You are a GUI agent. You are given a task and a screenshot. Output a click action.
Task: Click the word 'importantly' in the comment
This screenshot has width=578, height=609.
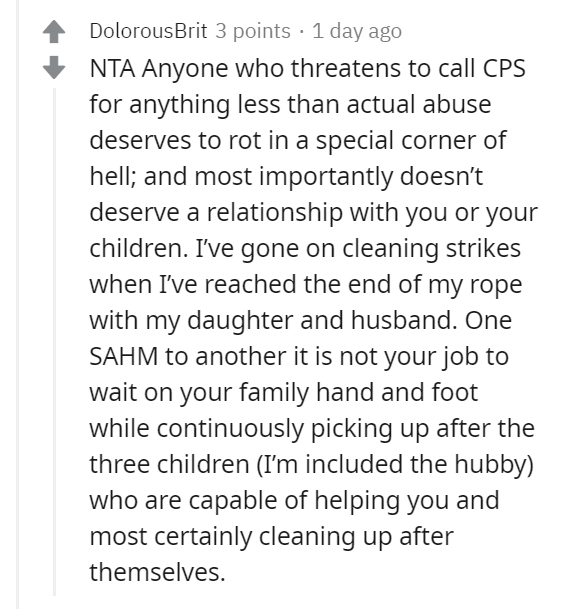point(326,177)
